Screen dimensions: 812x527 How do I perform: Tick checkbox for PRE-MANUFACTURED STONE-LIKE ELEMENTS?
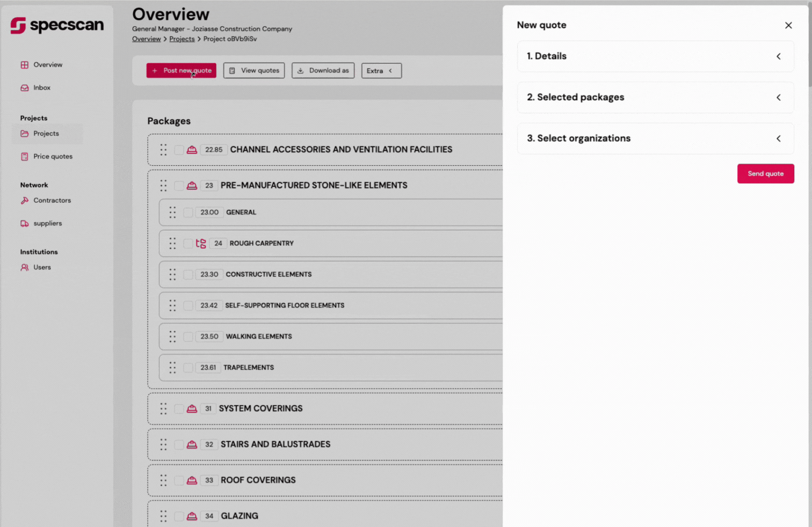click(x=179, y=186)
